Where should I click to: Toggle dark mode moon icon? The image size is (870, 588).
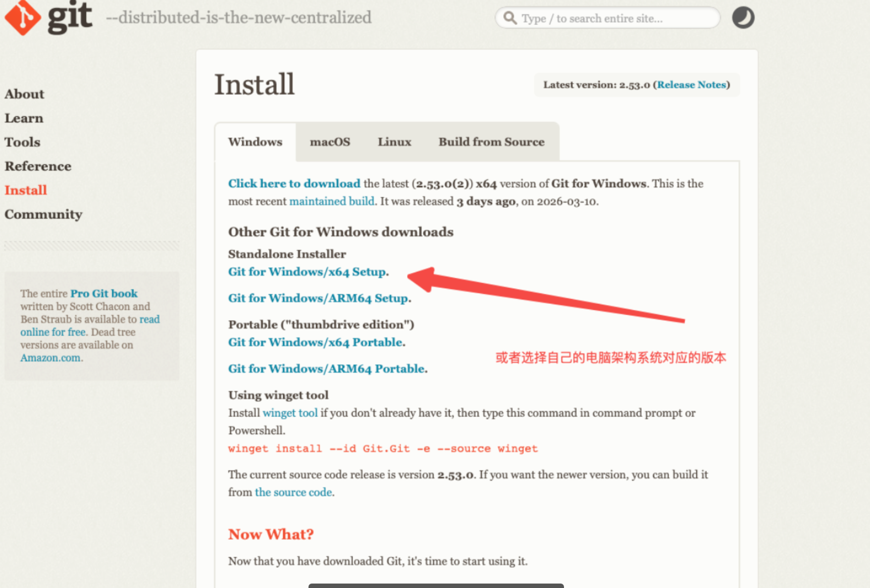click(743, 18)
